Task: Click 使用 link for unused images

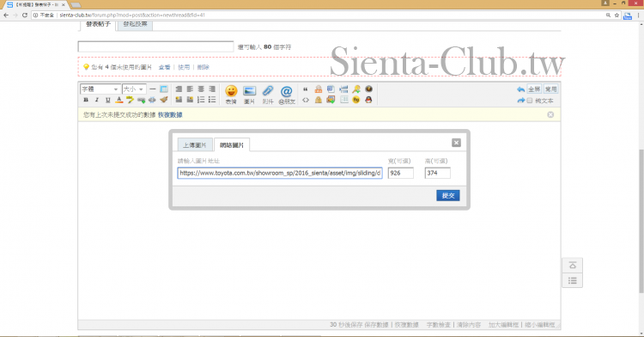Action: pyautogui.click(x=184, y=67)
